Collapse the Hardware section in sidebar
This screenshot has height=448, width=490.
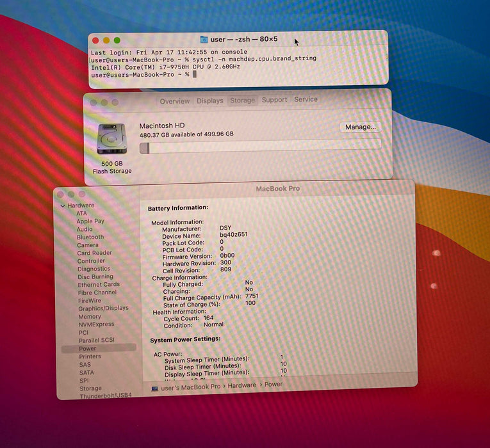pyautogui.click(x=63, y=205)
